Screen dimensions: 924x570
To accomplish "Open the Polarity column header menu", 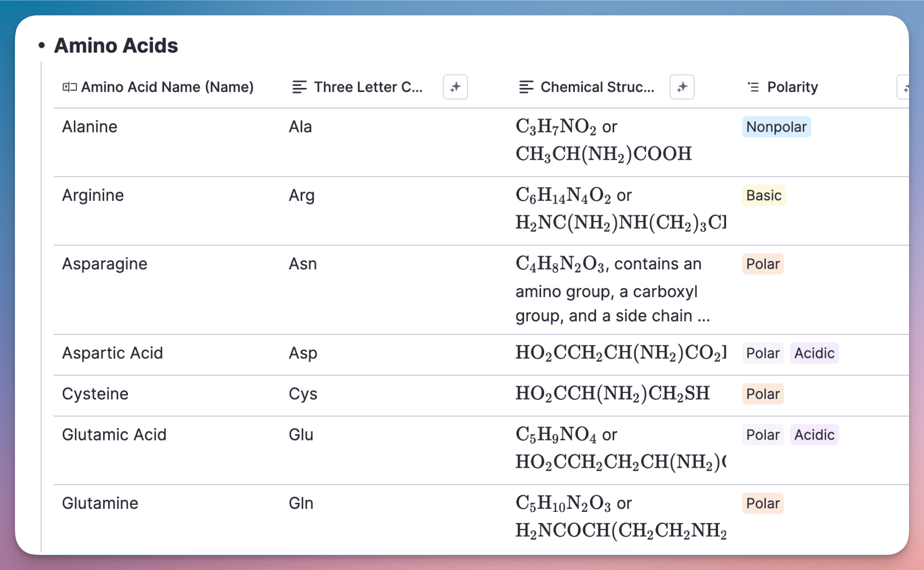I will [x=792, y=87].
